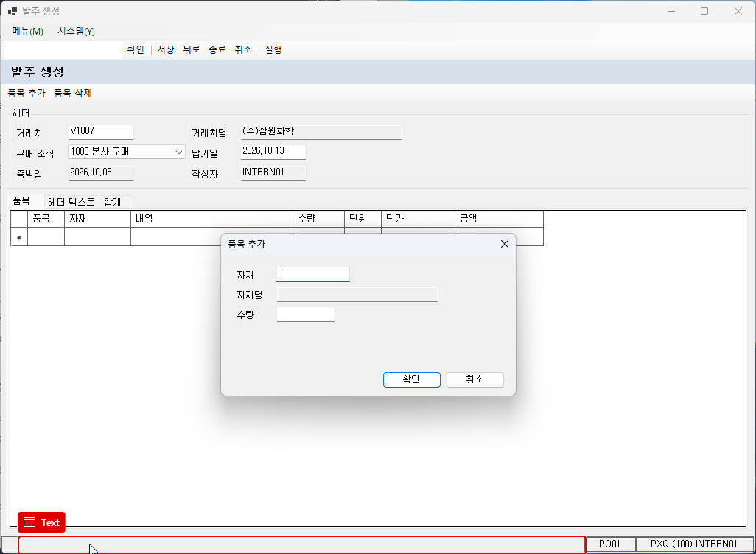This screenshot has height=554, width=756.
Task: Click 종료 in the toolbar
Action: 217,49
